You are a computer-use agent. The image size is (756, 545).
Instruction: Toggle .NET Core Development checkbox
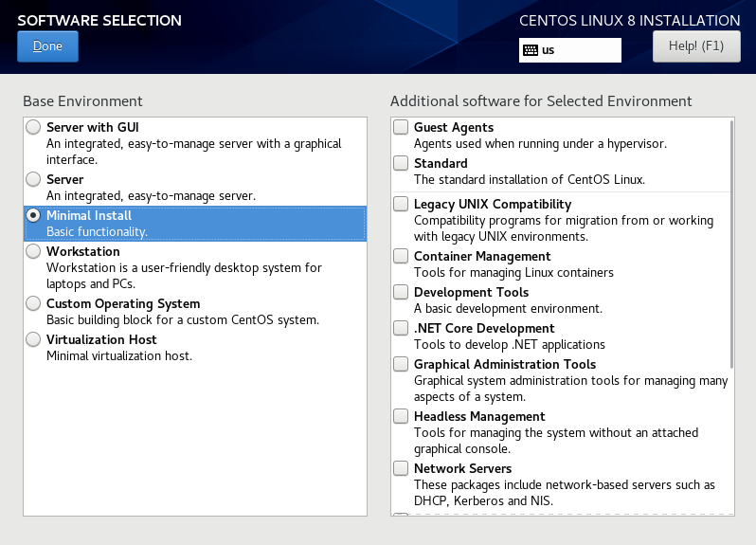(x=402, y=328)
